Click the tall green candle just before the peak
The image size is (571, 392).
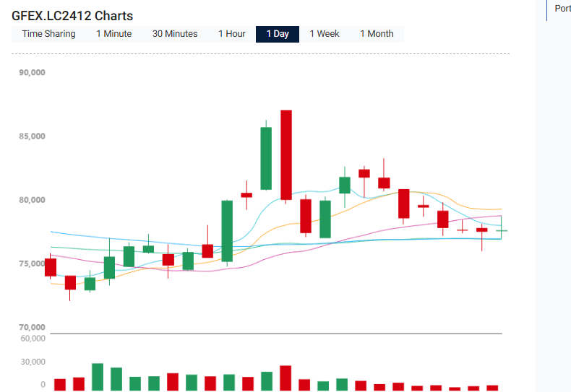pos(266,158)
